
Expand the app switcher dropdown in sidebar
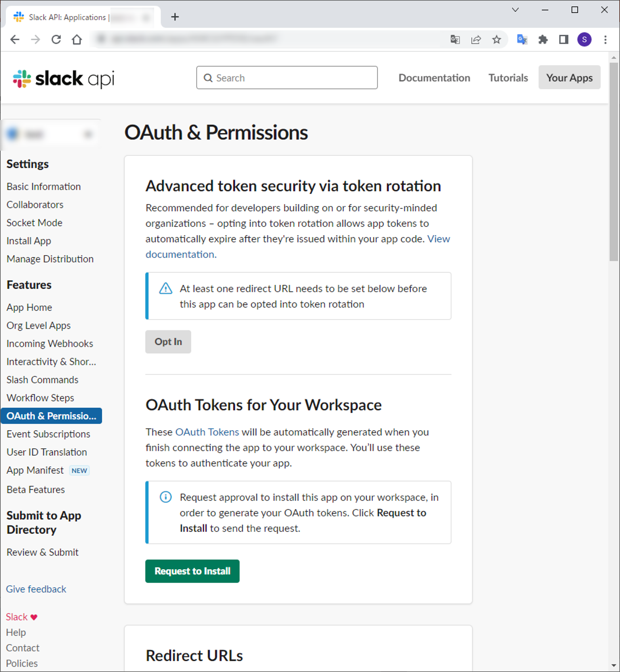click(x=88, y=134)
